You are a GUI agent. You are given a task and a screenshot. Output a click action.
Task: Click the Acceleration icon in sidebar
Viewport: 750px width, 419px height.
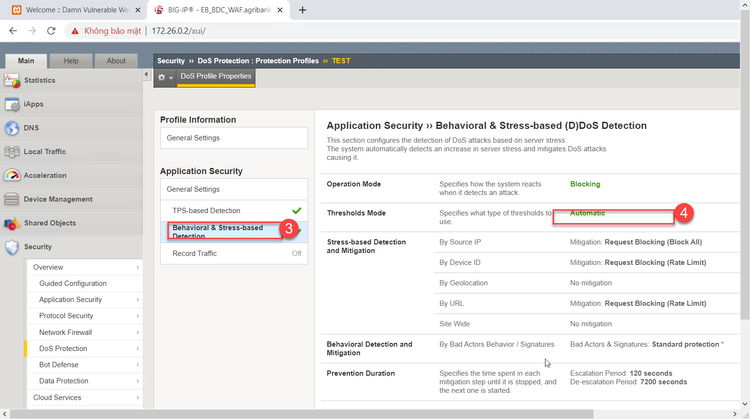[x=12, y=176]
